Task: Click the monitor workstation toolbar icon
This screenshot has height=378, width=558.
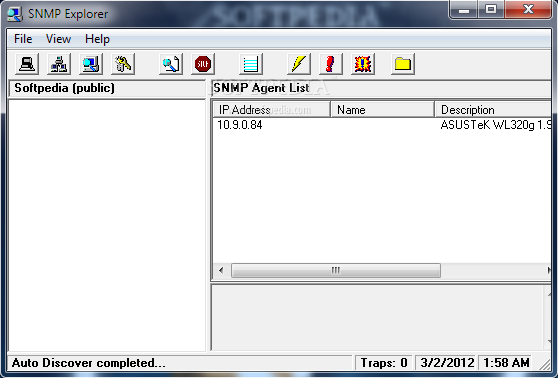Action: coord(91,64)
